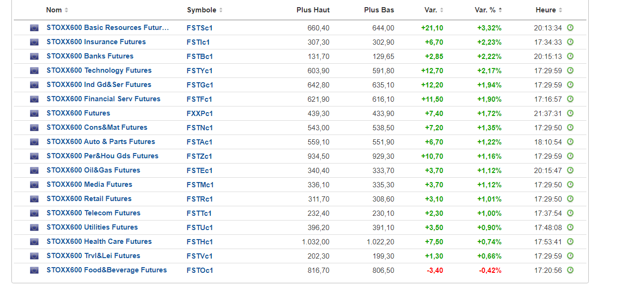Click the Plus Haut column header
This screenshot has width=644, height=289.
pyautogui.click(x=313, y=10)
